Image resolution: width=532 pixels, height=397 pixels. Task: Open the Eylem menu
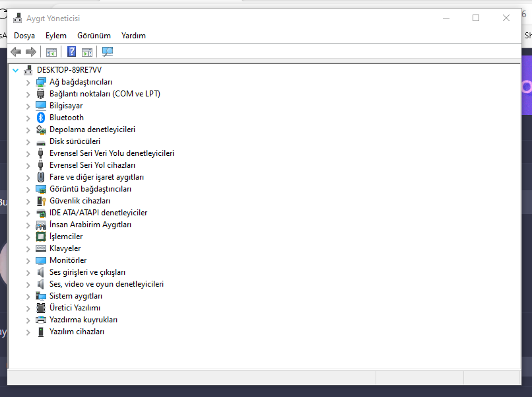(56, 36)
